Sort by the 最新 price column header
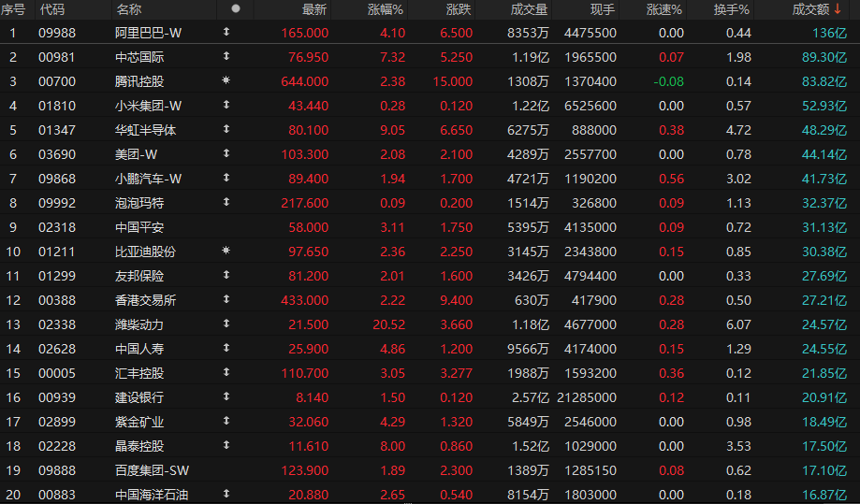860x504 pixels. coord(314,9)
